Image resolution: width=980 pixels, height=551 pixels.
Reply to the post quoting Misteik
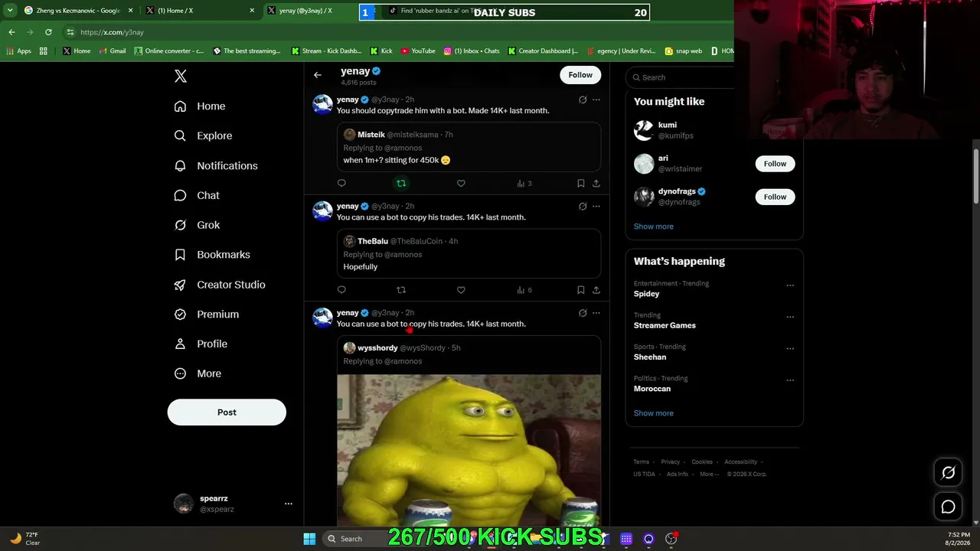[341, 183]
